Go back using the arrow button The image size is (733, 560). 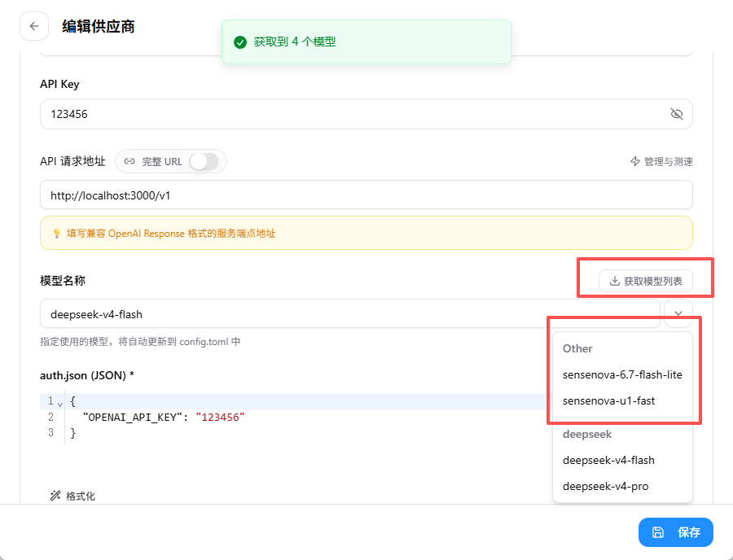[x=34, y=26]
